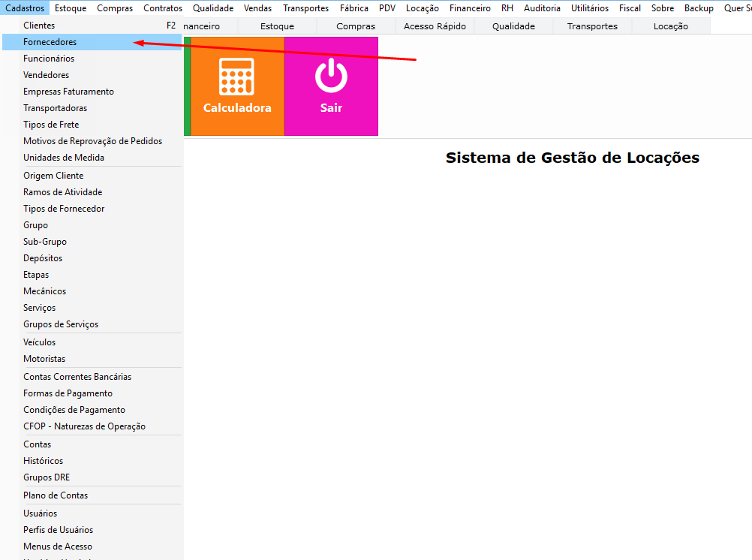Viewport: 752px width, 560px height.
Task: Open Clientes menu entry
Action: [x=92, y=26]
